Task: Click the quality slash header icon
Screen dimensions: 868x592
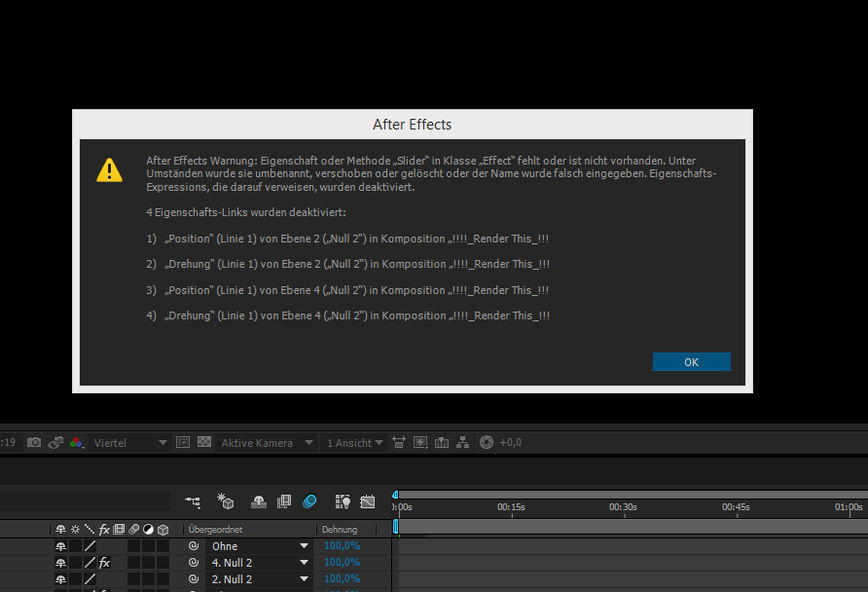Action: (90, 530)
